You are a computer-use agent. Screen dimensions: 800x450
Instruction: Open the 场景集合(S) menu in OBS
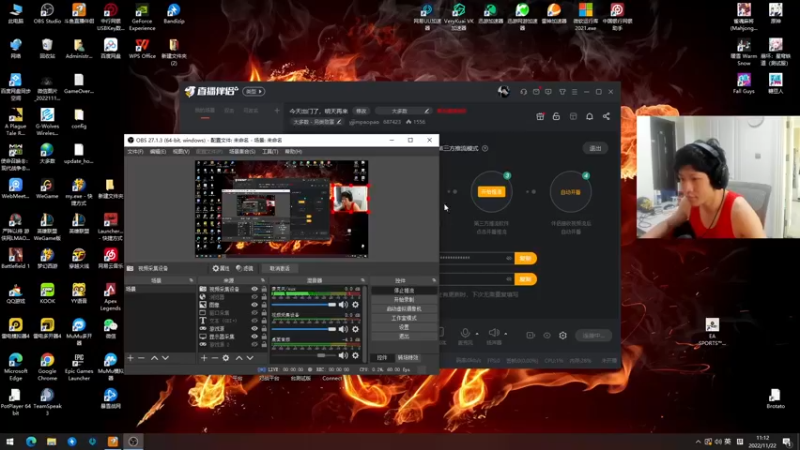coord(242,152)
